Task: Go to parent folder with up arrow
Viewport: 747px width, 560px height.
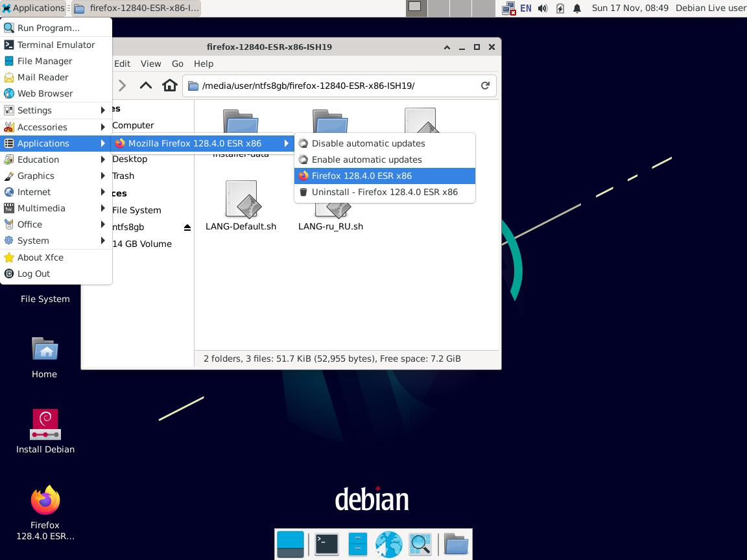Action: click(x=146, y=86)
